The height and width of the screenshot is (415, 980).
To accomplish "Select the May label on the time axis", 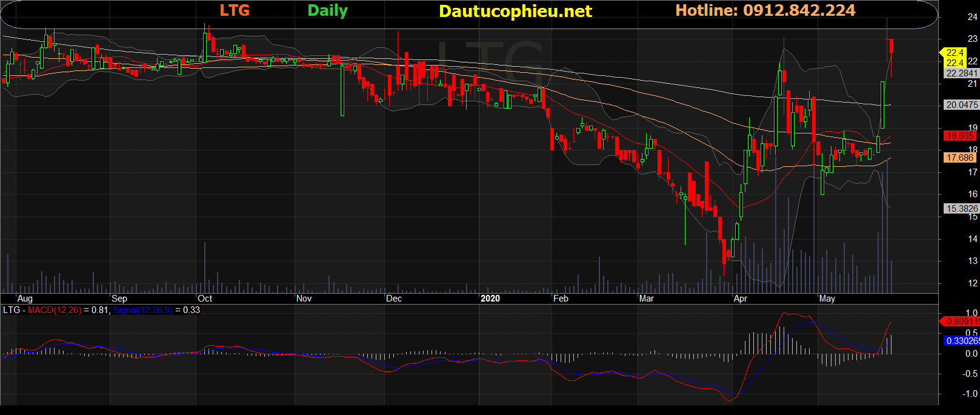I will point(827,299).
